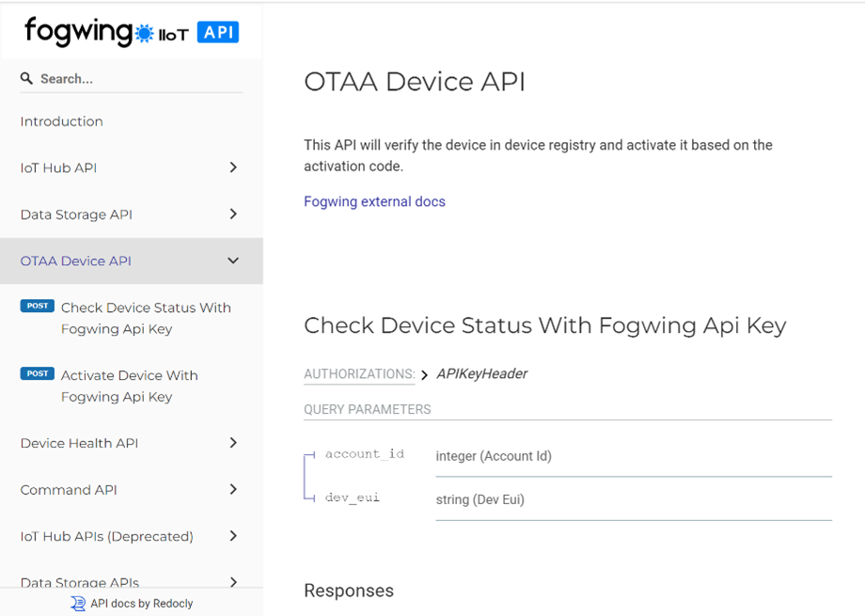The image size is (865, 616).
Task: Click the Responses heading
Action: click(x=349, y=591)
